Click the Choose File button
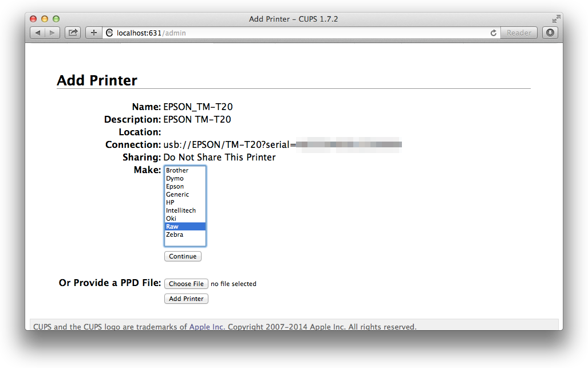588x368 pixels. tap(186, 284)
